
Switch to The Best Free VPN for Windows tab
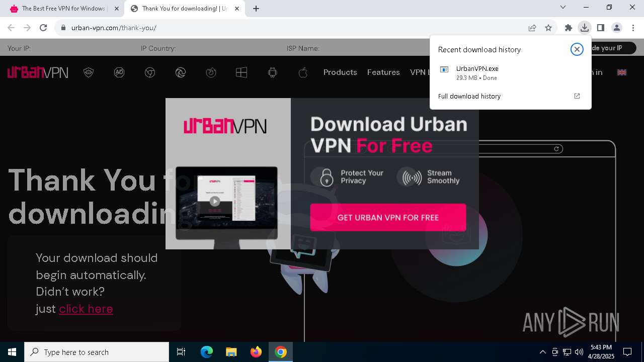63,9
